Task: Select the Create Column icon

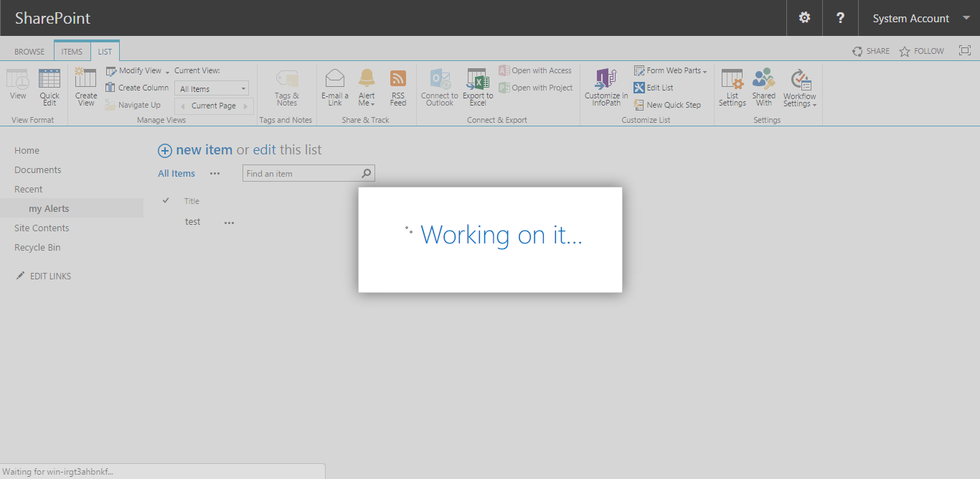Action: coord(137,87)
